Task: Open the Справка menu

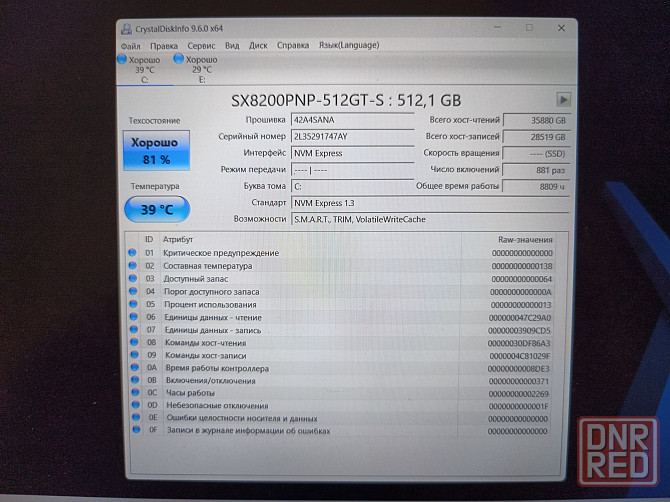Action: point(293,45)
